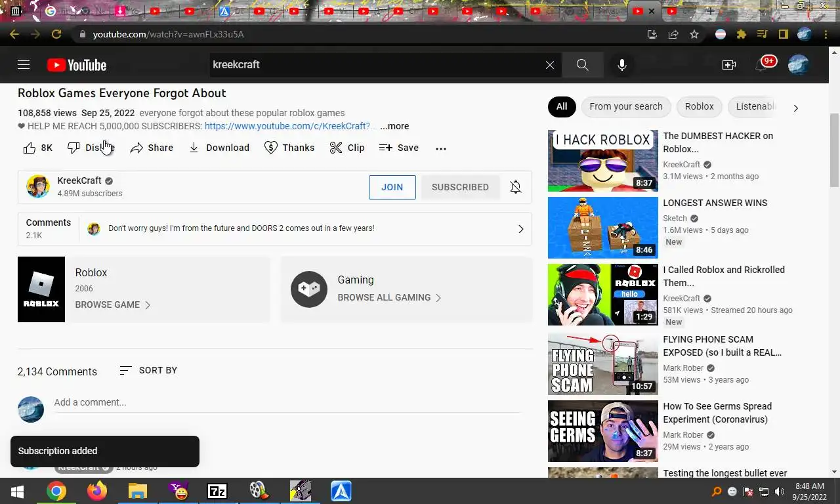
Task: Focus the Add a comment field
Action: point(287,402)
